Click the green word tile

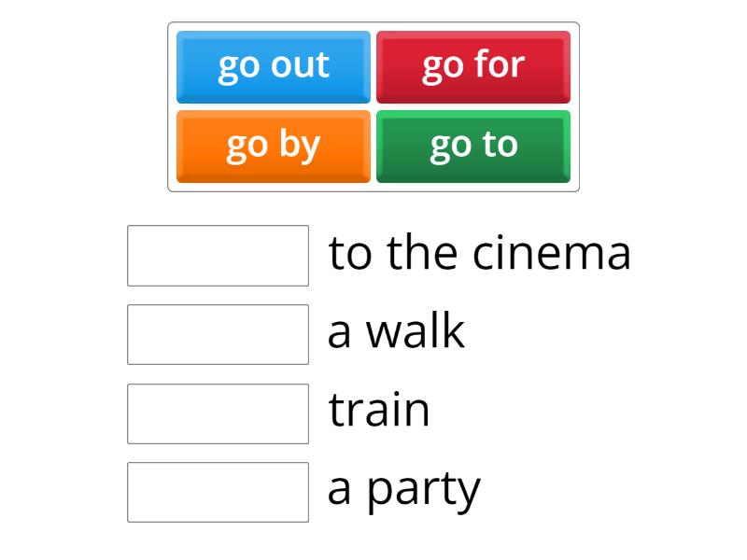(473, 146)
